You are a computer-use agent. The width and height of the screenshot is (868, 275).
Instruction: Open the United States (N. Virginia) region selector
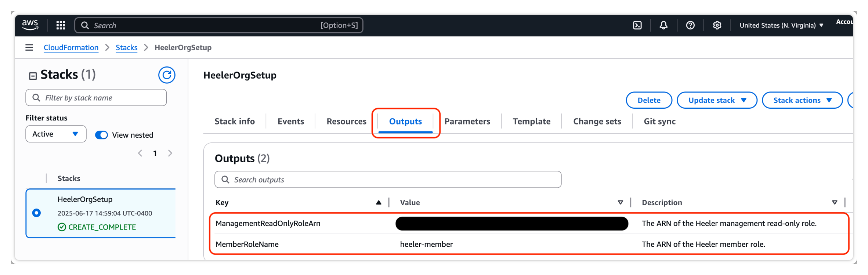pyautogui.click(x=781, y=25)
